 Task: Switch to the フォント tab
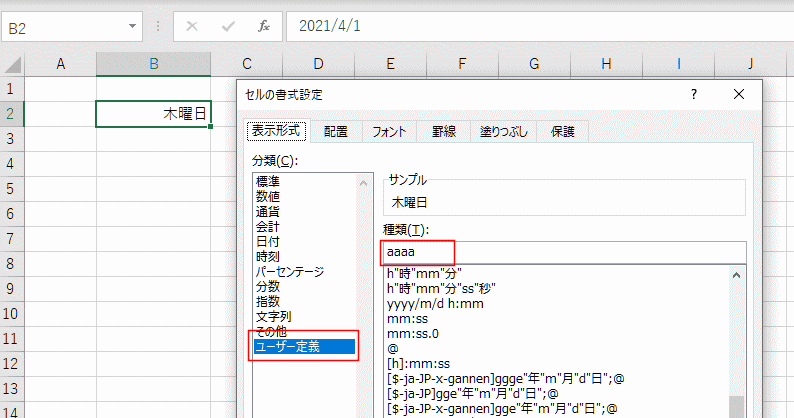388,132
